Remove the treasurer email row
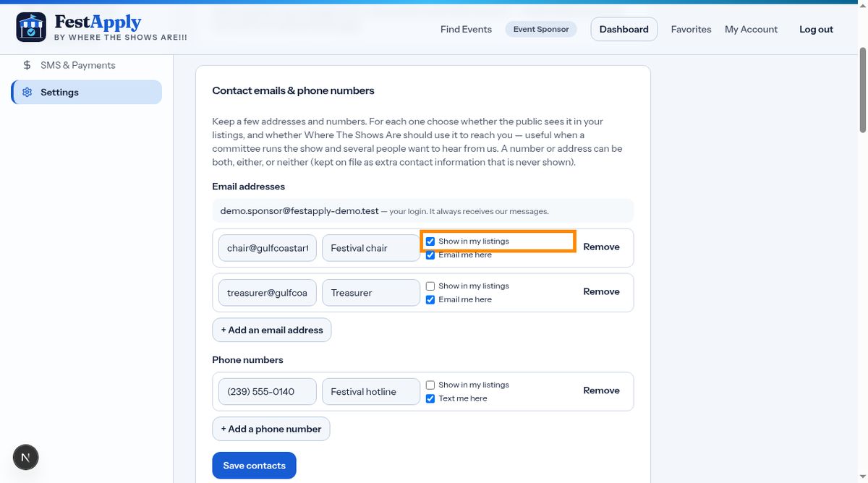This screenshot has width=868, height=483. coord(602,292)
